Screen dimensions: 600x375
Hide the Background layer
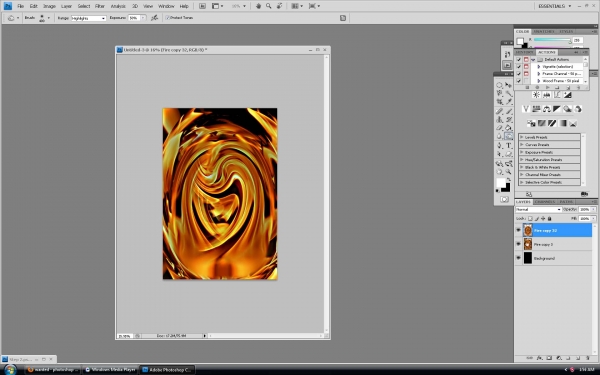pyautogui.click(x=518, y=258)
